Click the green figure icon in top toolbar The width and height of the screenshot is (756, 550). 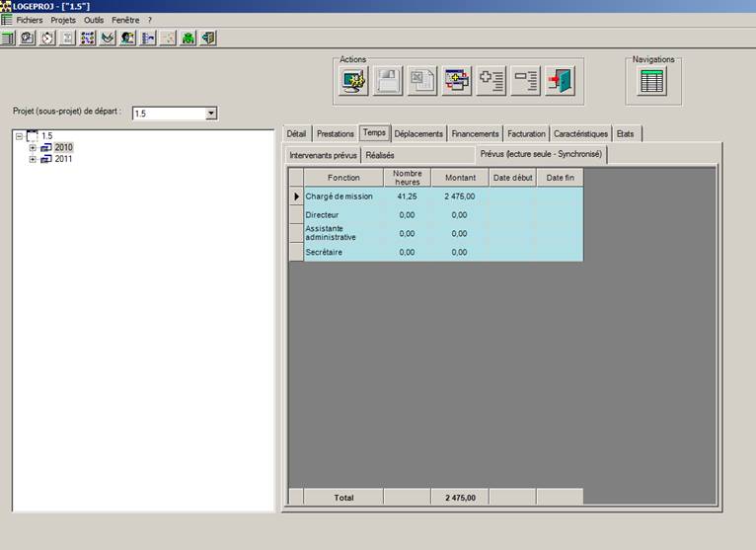[x=188, y=38]
